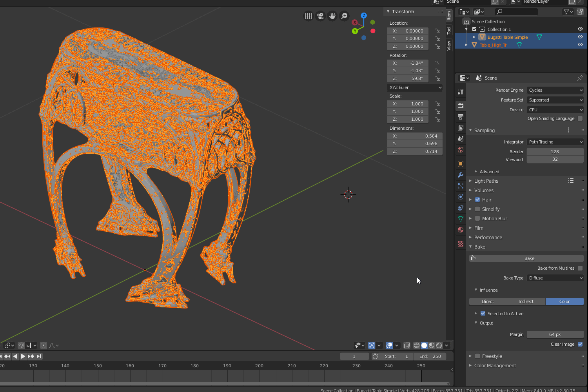
Task: Enable the Simplify checkbox
Action: coord(477,209)
